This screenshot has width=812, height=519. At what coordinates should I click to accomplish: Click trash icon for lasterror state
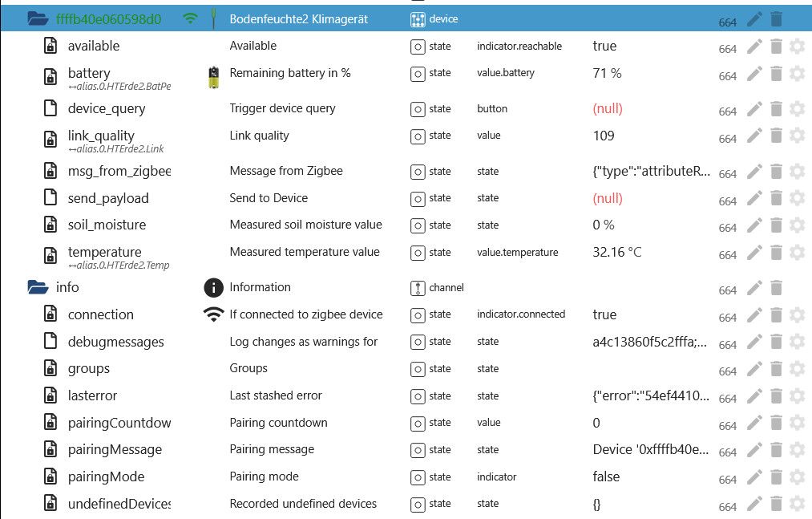coord(776,396)
